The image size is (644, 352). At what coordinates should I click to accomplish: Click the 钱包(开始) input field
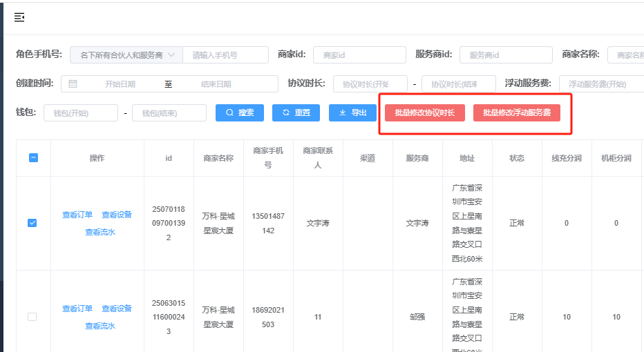80,113
